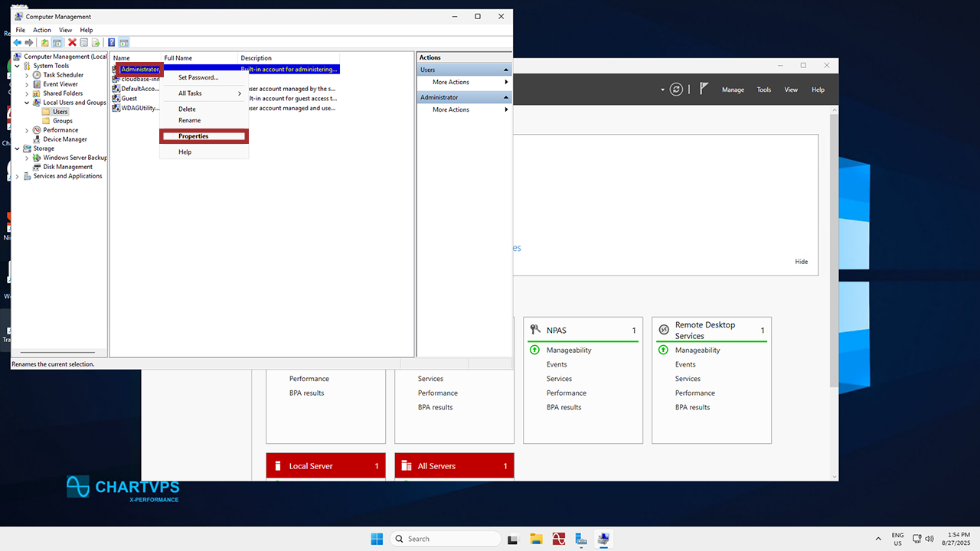Expand the Task Scheduler tree node
The height and width of the screenshot is (551, 980).
coord(27,75)
